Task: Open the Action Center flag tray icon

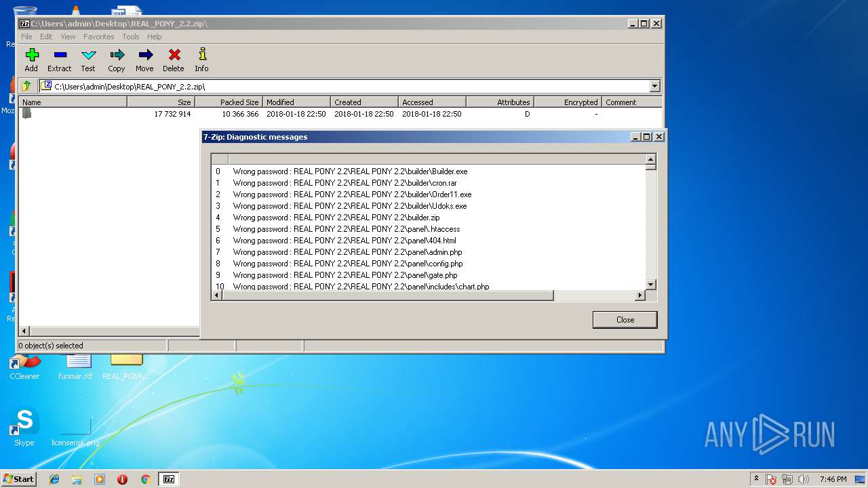Action: [771, 479]
